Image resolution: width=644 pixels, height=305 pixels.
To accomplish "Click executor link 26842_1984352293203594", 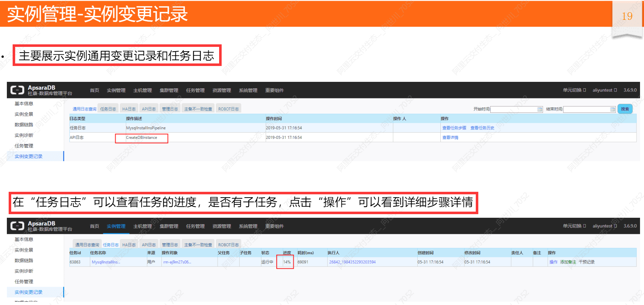I will pyautogui.click(x=352, y=262).
